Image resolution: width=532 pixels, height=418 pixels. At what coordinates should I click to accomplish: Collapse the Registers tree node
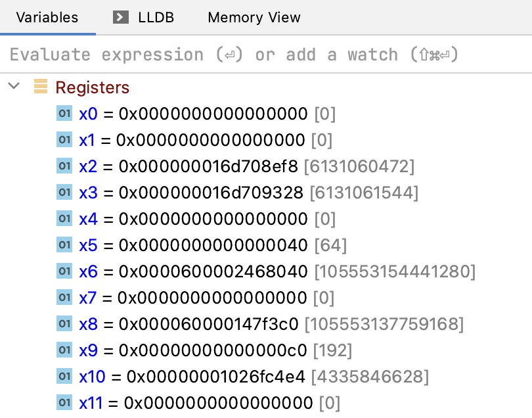coord(14,86)
